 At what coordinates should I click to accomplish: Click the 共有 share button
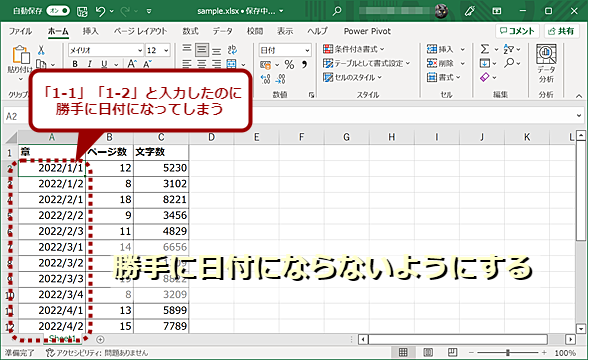click(x=561, y=31)
